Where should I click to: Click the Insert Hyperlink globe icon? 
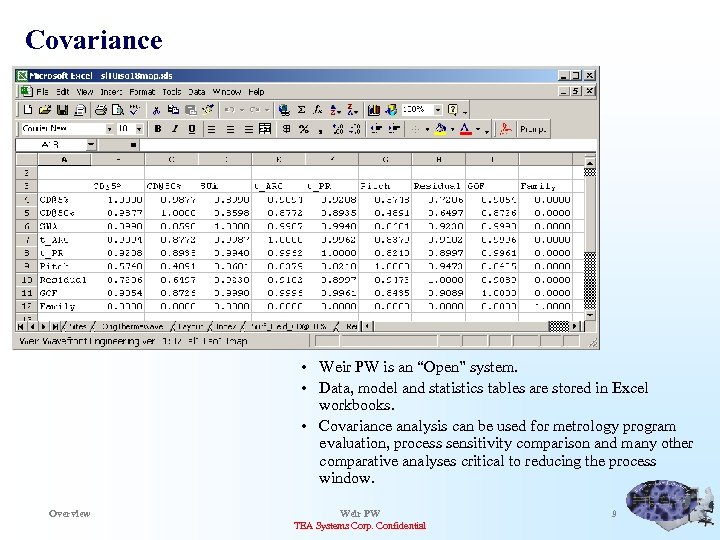pyautogui.click(x=284, y=110)
